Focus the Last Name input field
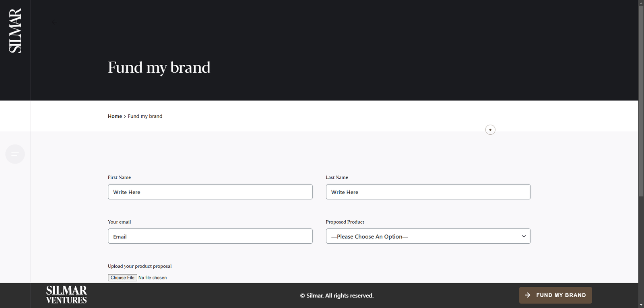The height and width of the screenshot is (308, 644). click(x=428, y=192)
